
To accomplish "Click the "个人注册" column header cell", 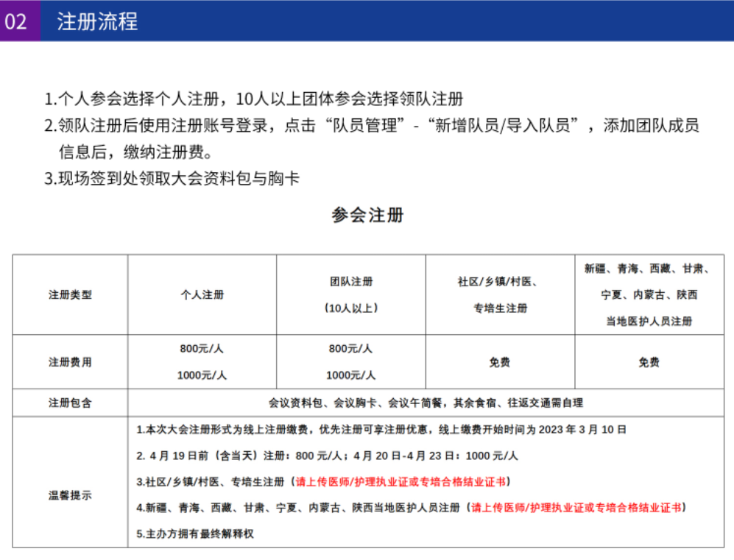I will pyautogui.click(x=202, y=294).
